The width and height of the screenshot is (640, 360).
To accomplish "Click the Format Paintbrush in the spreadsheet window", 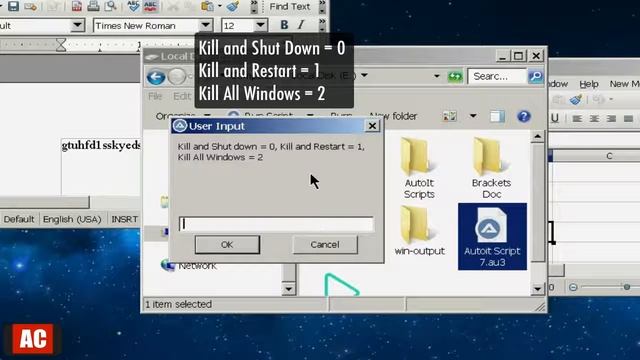I will pyautogui.click(x=576, y=99).
